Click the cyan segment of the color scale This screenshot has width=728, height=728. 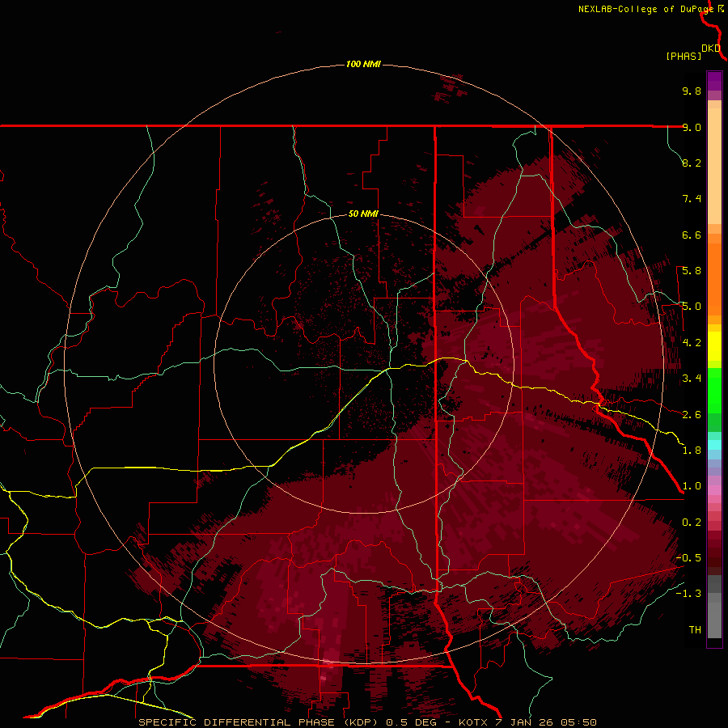point(714,445)
